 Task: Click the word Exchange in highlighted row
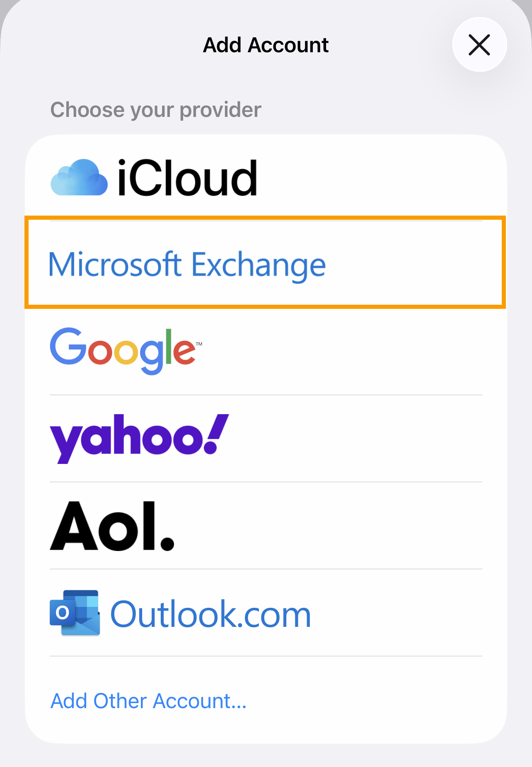click(259, 265)
